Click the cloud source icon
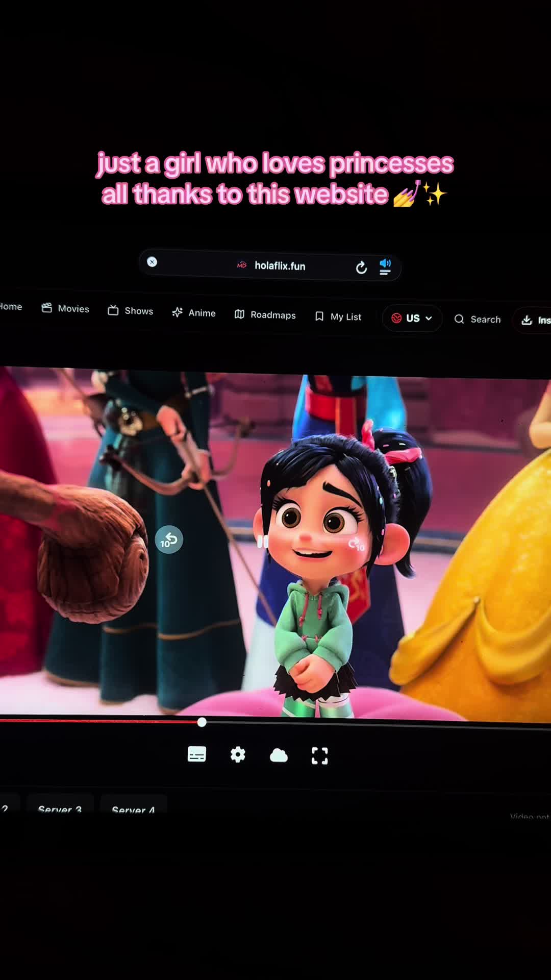Image resolution: width=551 pixels, height=980 pixels. 279,755
